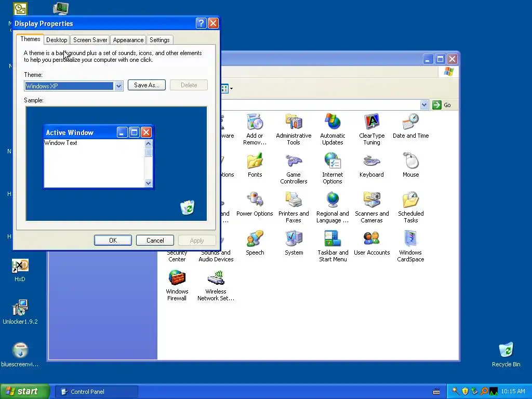The height and width of the screenshot is (399, 532).
Task: Open Wireless Network Setup Wizard icon
Action: 216,278
